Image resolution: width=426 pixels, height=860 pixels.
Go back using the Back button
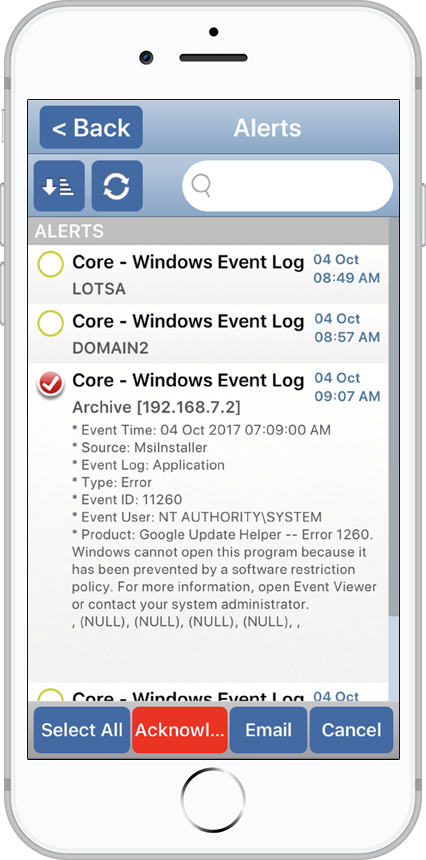[91, 127]
